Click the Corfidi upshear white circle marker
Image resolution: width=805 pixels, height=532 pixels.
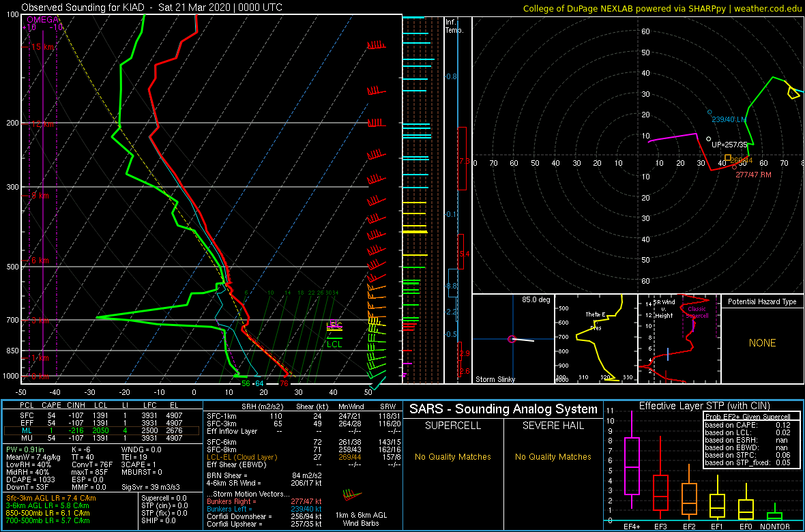coord(709,139)
